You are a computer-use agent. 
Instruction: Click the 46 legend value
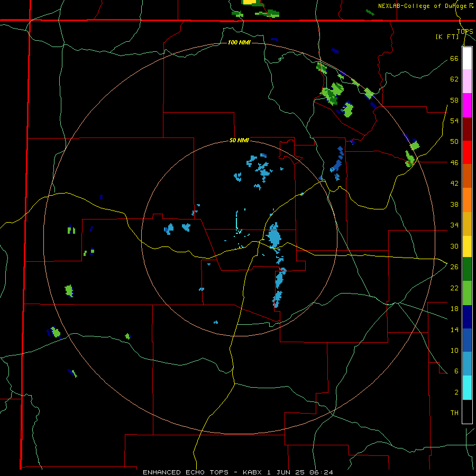(454, 163)
